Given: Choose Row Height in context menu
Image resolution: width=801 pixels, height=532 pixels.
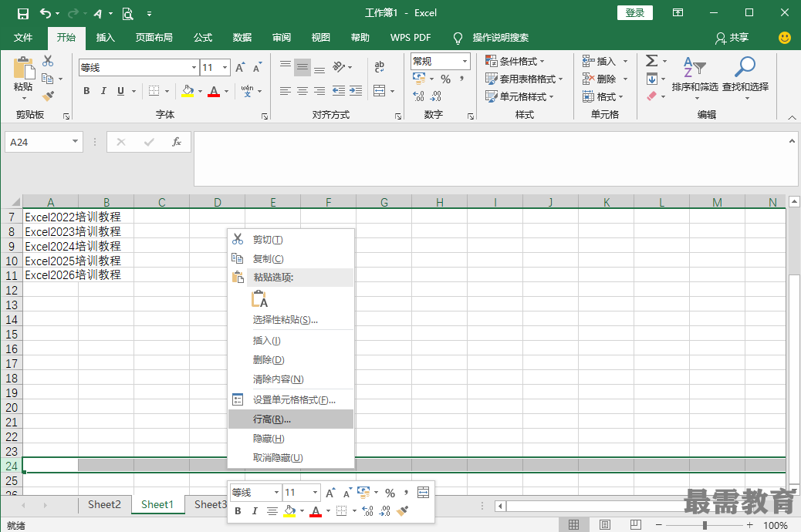Looking at the screenshot, I should 291,419.
